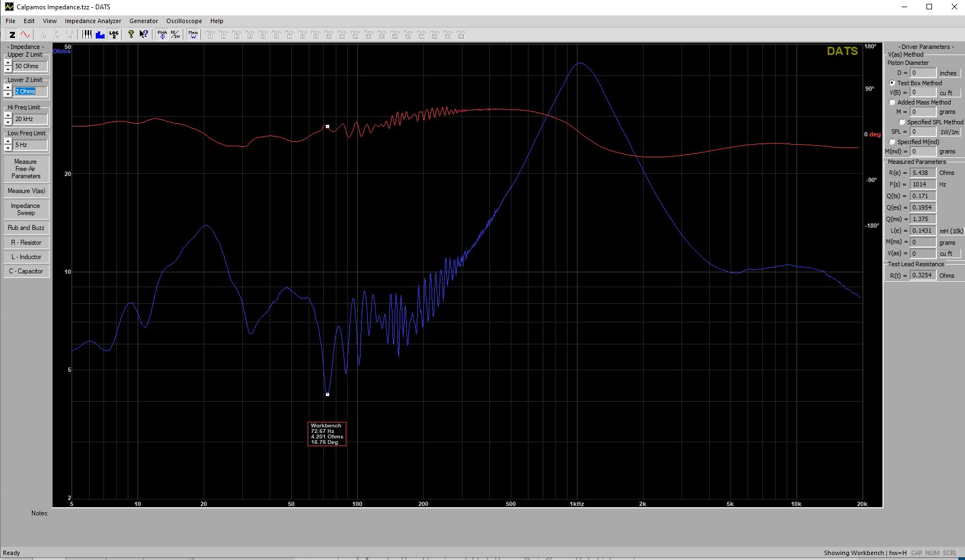Image resolution: width=965 pixels, height=560 pixels.
Task: Click Measure Free-Air Parameters button
Action: pyautogui.click(x=26, y=169)
